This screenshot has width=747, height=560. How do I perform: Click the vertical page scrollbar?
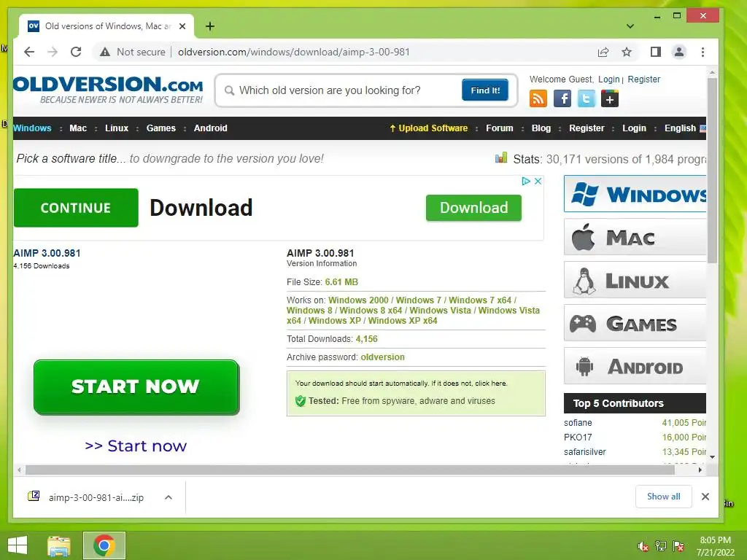tap(712, 170)
